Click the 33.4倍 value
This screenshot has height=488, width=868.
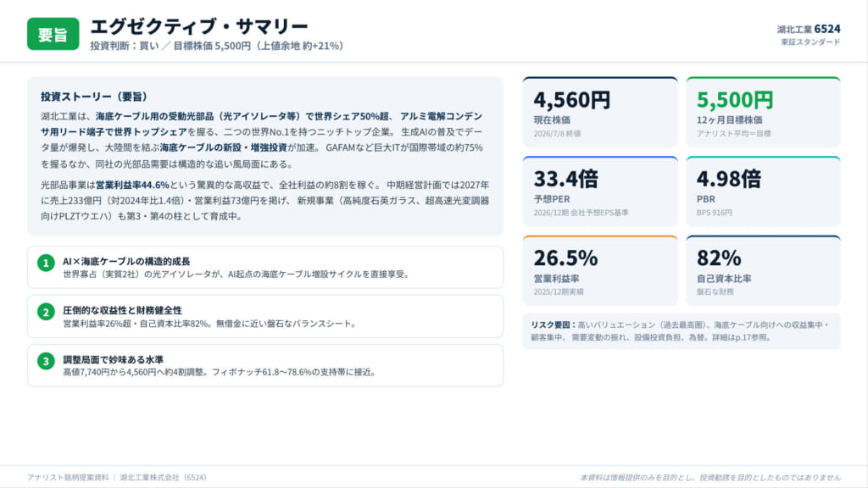(x=565, y=180)
